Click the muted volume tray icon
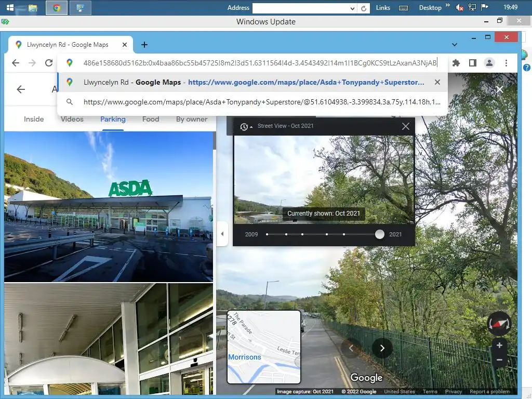The height and width of the screenshot is (399, 532). (459, 7)
